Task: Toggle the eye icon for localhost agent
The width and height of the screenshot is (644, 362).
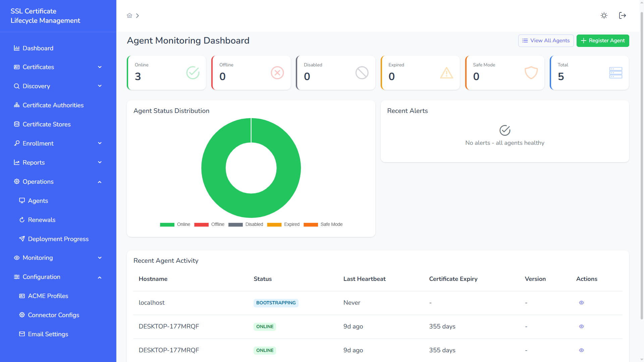Action: point(581,303)
